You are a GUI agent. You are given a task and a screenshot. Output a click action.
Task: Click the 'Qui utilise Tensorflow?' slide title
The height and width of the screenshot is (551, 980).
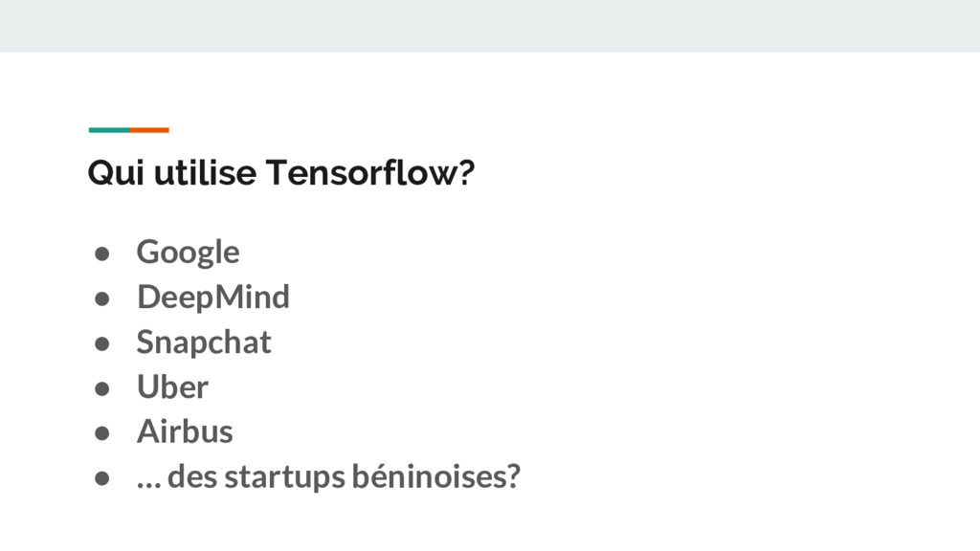280,173
